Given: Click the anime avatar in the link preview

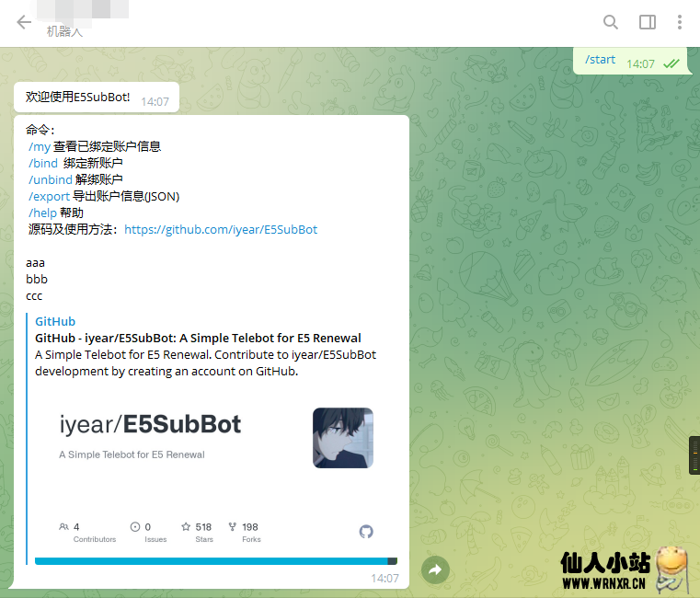Looking at the screenshot, I should [x=343, y=438].
